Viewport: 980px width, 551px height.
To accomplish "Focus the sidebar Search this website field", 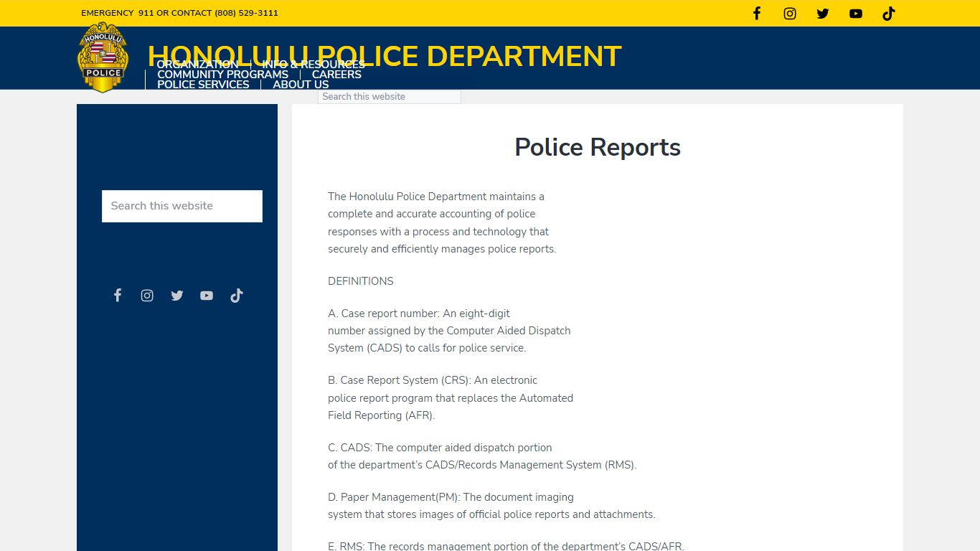I will pos(182,206).
